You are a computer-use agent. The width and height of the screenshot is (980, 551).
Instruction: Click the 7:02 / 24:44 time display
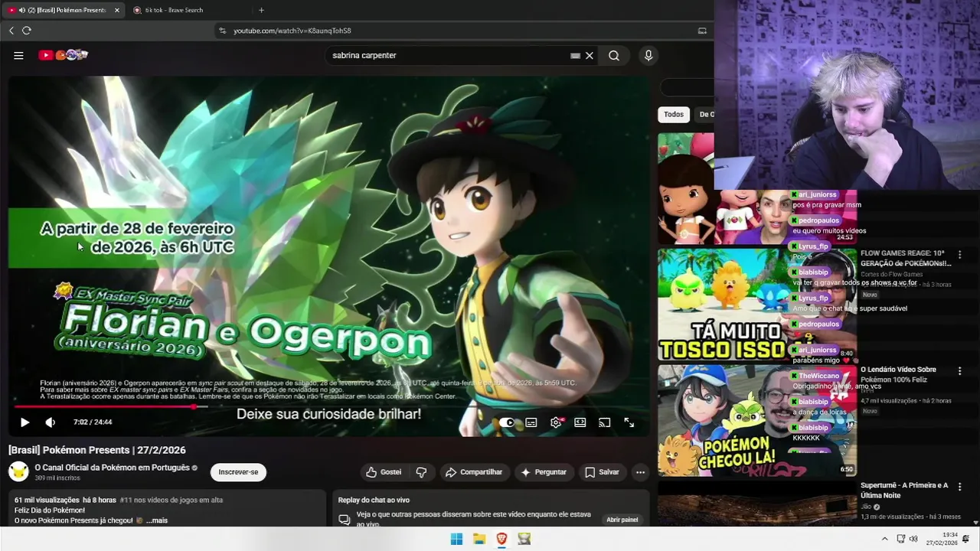click(x=93, y=422)
